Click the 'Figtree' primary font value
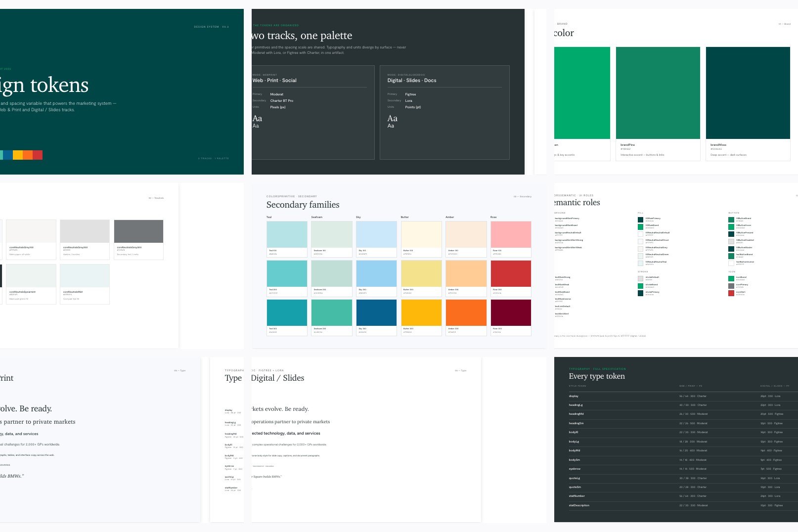This screenshot has height=532, width=798. click(x=410, y=94)
